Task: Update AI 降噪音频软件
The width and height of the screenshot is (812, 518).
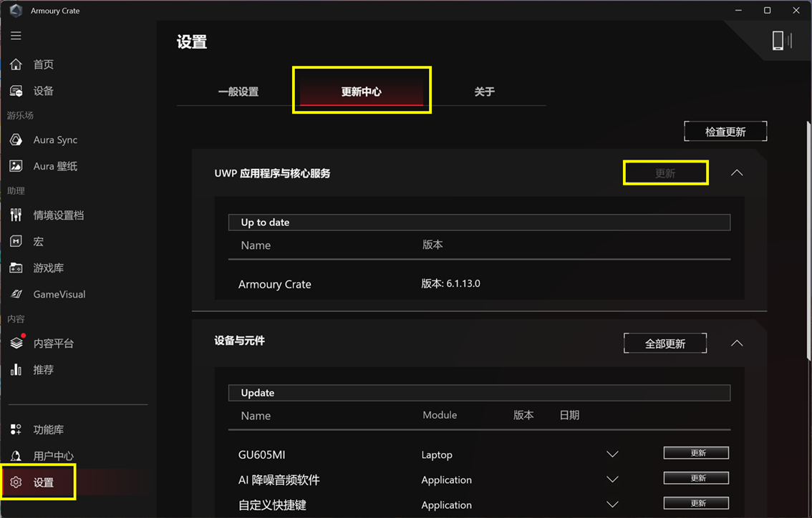Action: (x=696, y=478)
